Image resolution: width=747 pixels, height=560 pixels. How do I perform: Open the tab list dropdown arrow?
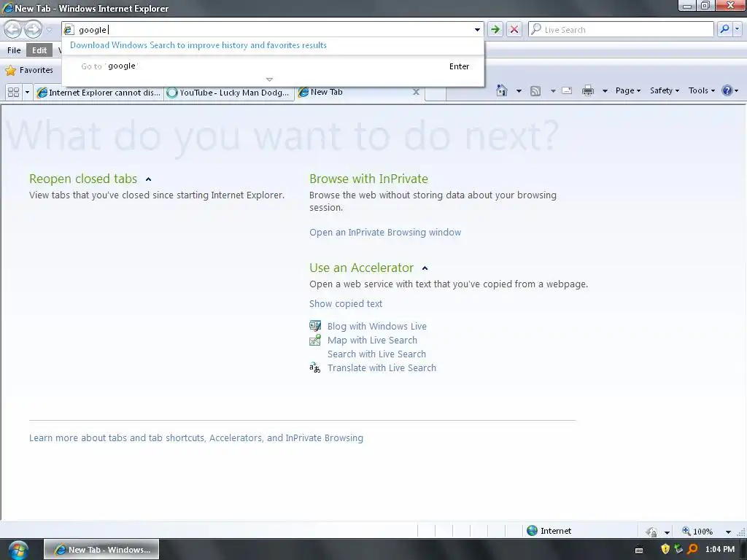27,92
